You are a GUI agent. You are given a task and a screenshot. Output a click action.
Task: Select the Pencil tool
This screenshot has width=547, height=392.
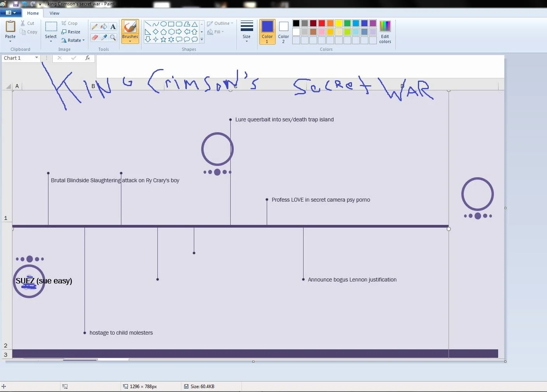pos(95,27)
